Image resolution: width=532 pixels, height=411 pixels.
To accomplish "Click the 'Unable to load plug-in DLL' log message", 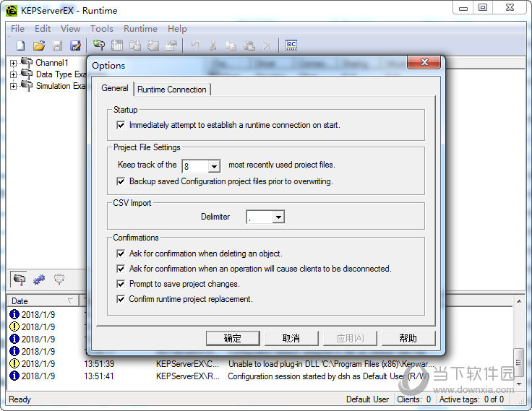I will tap(331, 364).
